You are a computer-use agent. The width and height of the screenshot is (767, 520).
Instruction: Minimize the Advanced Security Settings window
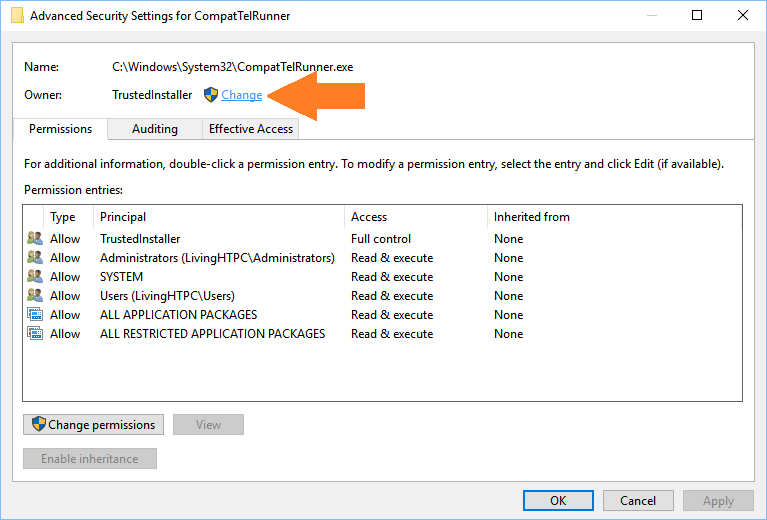click(x=652, y=15)
